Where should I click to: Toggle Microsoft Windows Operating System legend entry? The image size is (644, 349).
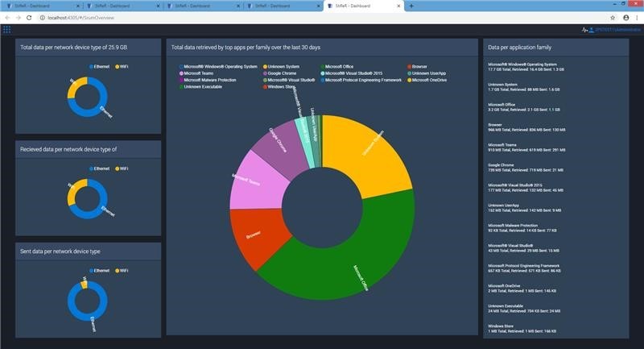click(218, 67)
